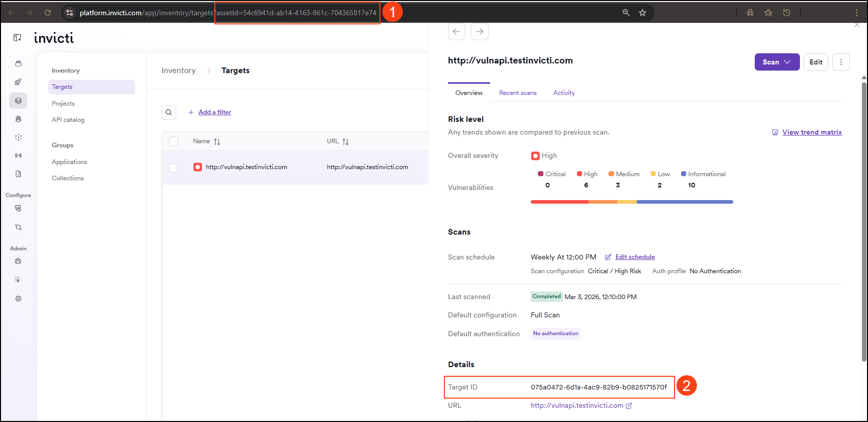Viewport: 868px width, 422px height.
Task: Open the browser history clock icon
Action: tap(787, 13)
